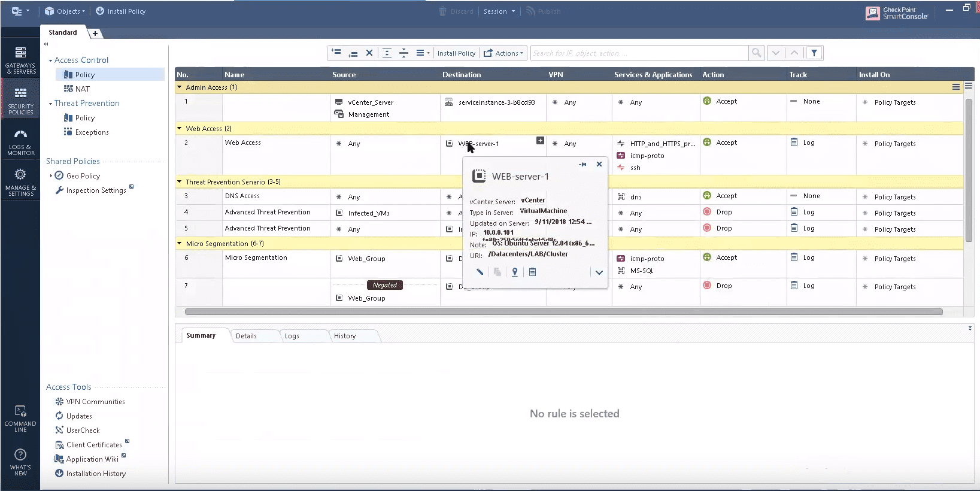Screen dimensions: 980x491
Task: Open UserCheck tool
Action: [77, 431]
